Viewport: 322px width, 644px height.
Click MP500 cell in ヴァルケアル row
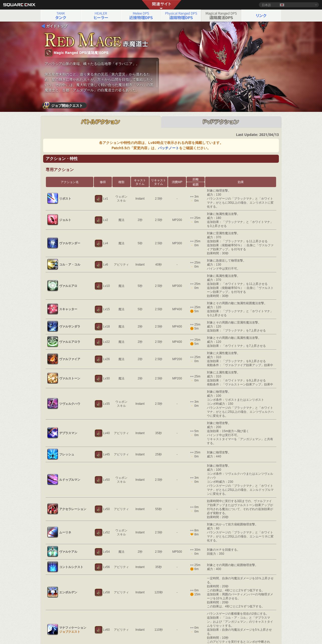(177, 552)
